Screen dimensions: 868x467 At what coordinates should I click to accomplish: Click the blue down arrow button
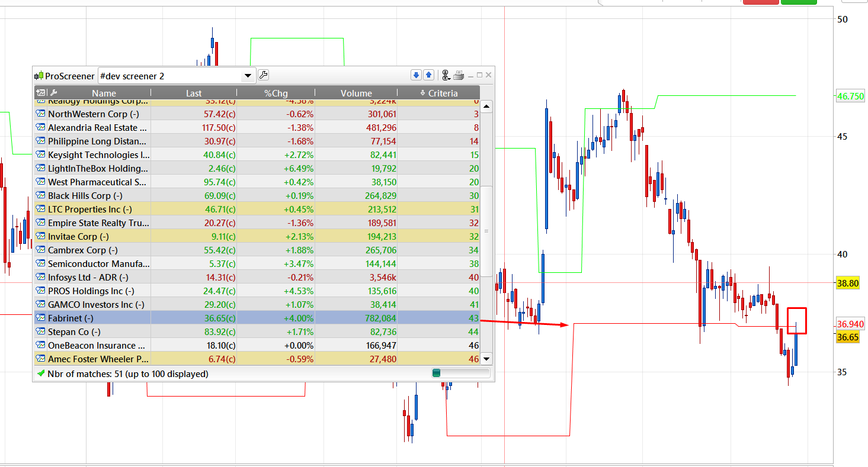(416, 75)
